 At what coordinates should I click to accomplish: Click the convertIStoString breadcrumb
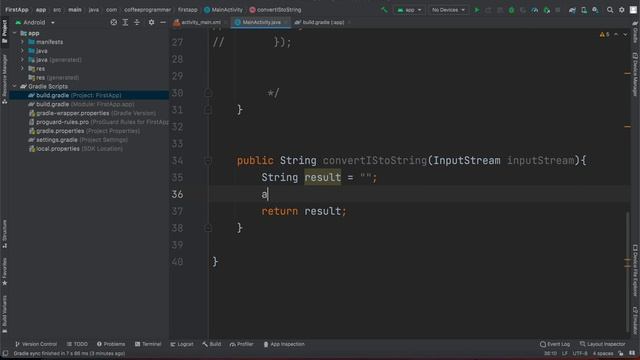(x=275, y=10)
